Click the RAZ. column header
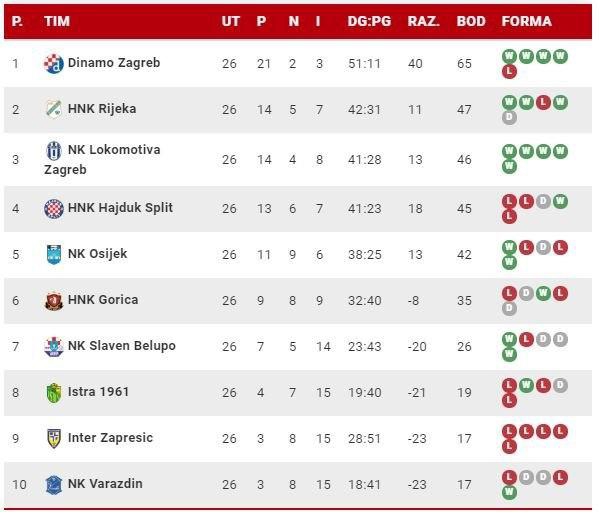The height and width of the screenshot is (518, 600). [423, 21]
